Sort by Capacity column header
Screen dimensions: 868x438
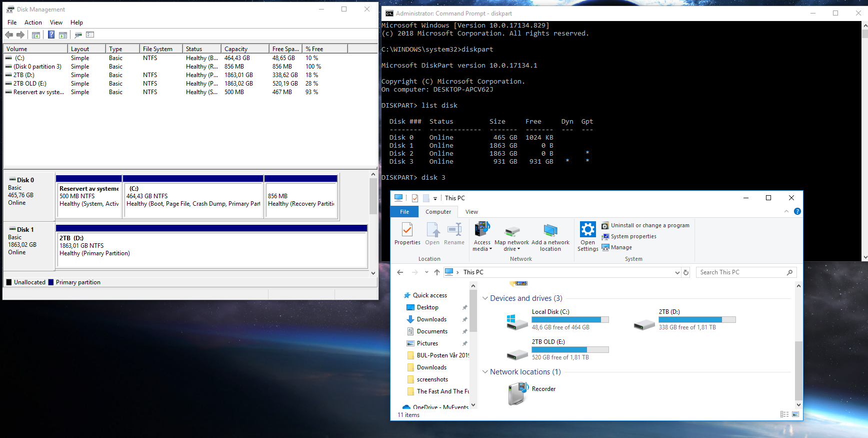pos(245,49)
